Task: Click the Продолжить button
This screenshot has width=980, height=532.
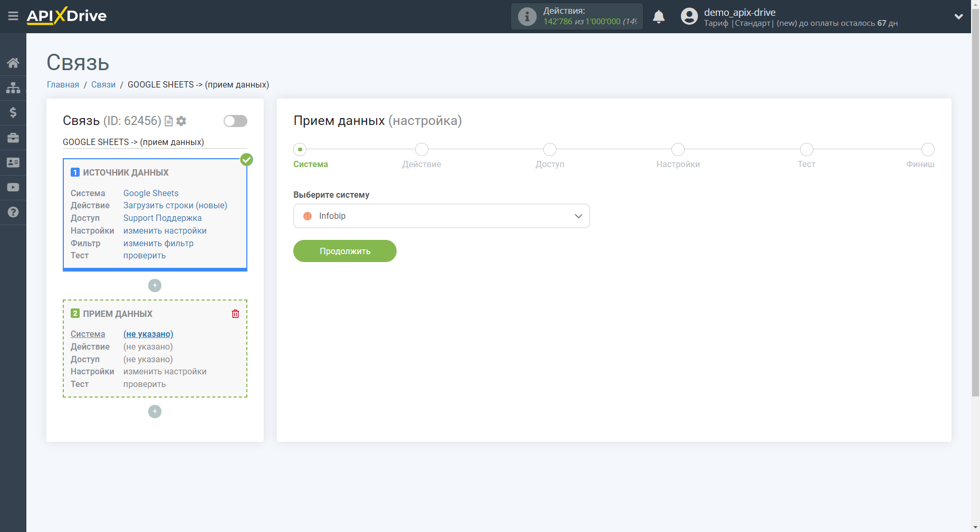Action: (x=345, y=251)
